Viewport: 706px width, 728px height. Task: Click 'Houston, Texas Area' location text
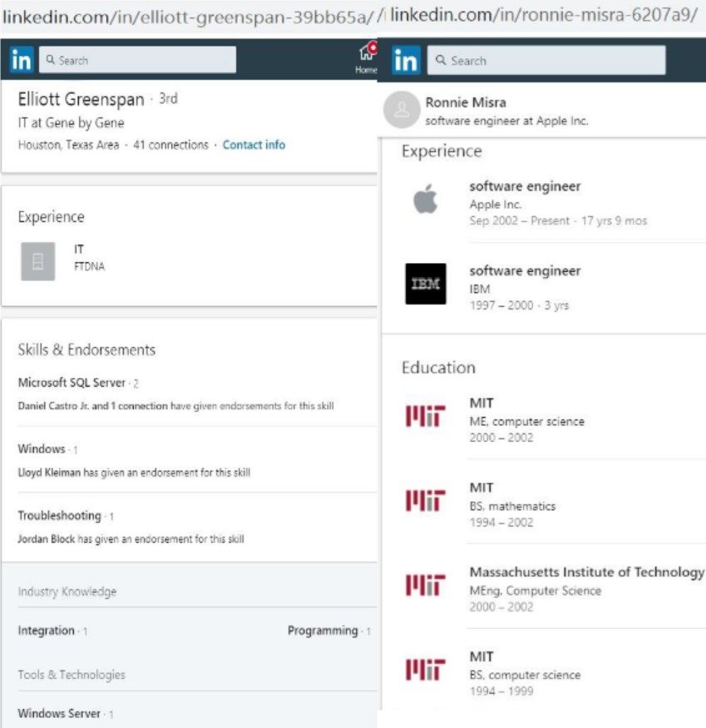[x=69, y=145]
